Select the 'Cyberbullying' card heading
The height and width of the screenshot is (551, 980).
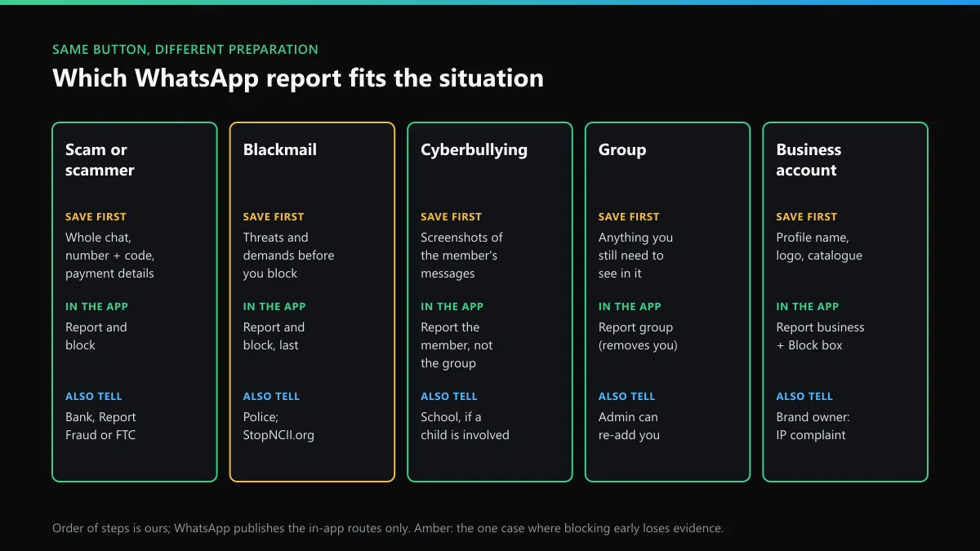click(474, 150)
